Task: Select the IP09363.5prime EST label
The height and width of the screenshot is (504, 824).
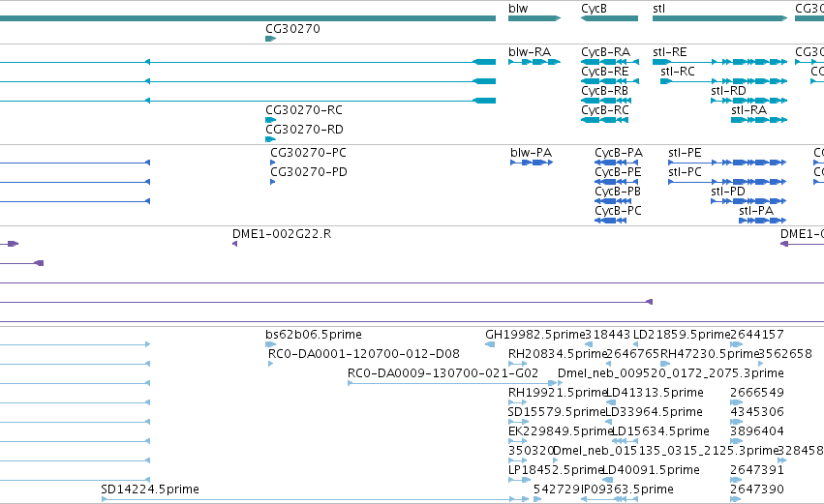Action: tap(626, 489)
